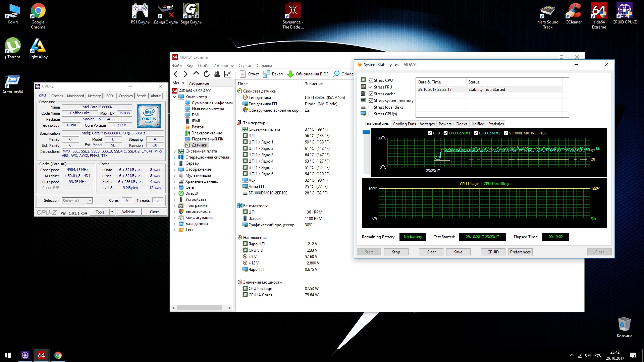Click Chrome icon in the taskbar
644x362 pixels.
(x=58, y=355)
